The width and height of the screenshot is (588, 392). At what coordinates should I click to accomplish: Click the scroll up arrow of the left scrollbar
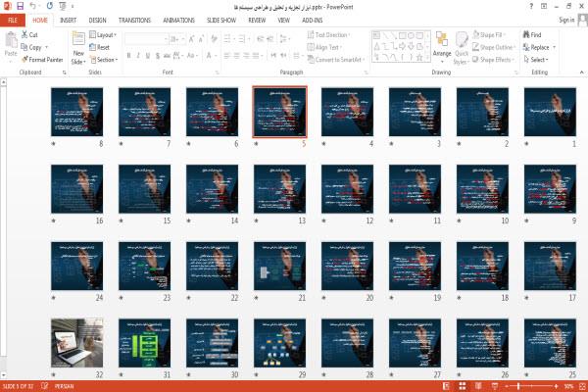click(x=3, y=81)
